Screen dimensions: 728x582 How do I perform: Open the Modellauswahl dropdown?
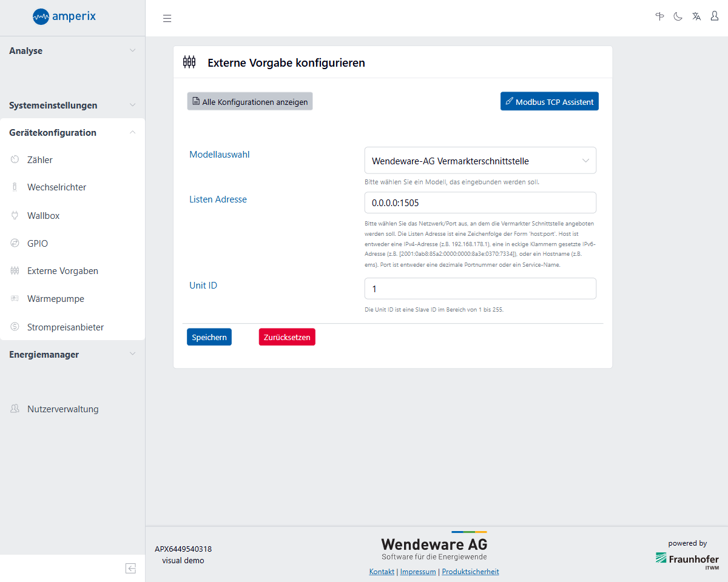pos(480,161)
